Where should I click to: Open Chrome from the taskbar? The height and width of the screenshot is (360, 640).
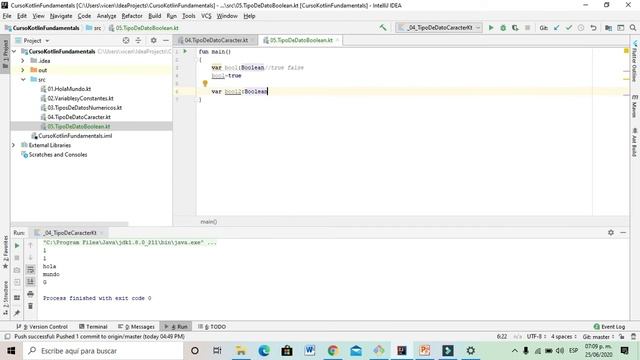tap(333, 351)
